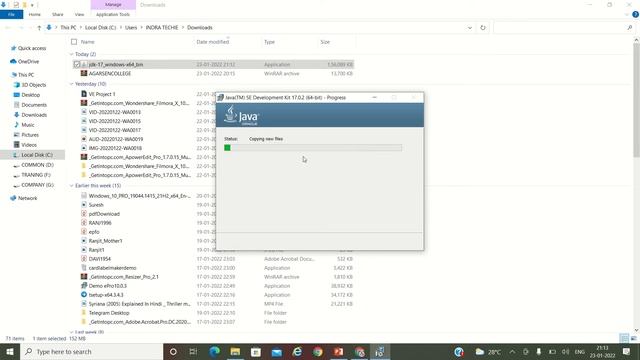This screenshot has height=360, width=640.
Task: Select the tsetup-x64.3.4.3 application icon
Action: [84, 295]
